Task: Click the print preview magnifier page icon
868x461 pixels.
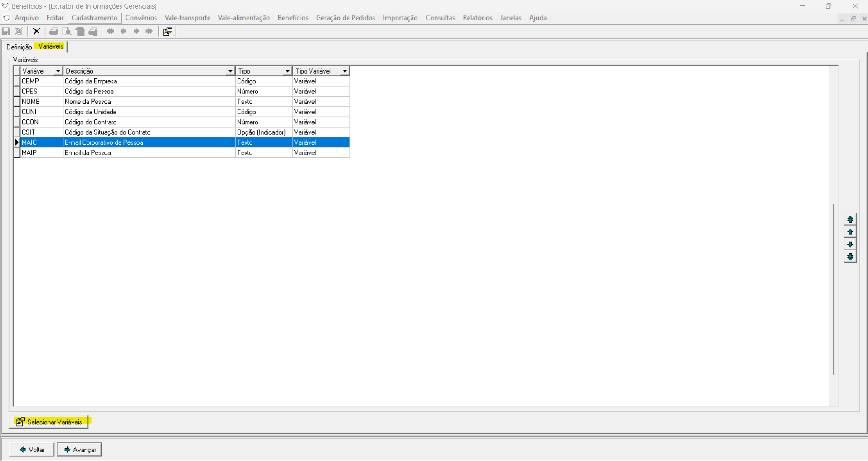Action: (67, 31)
